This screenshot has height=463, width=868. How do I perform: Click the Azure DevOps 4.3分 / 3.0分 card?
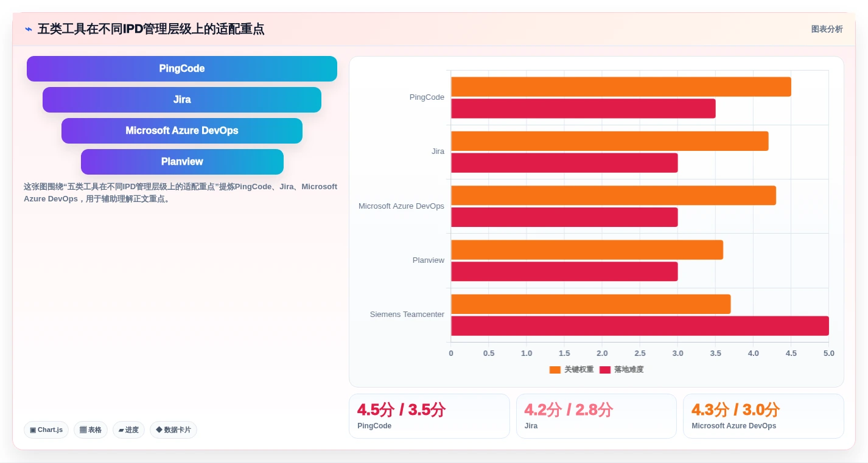click(x=763, y=416)
